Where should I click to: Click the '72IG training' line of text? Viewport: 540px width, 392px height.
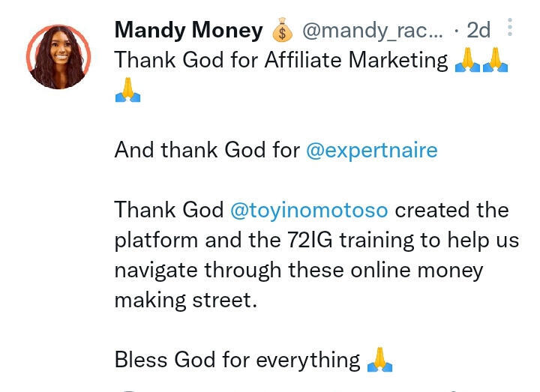(x=316, y=240)
